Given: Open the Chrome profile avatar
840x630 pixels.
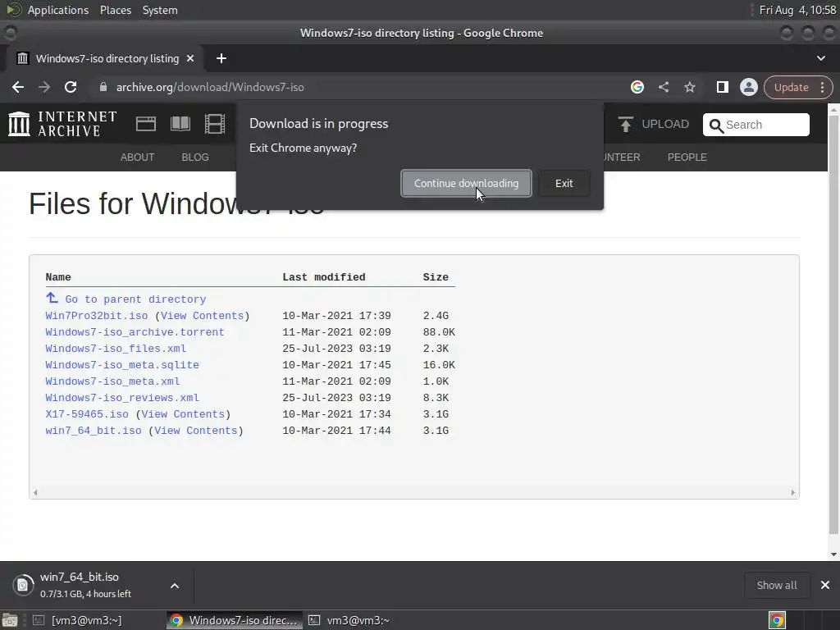Looking at the screenshot, I should 748,87.
